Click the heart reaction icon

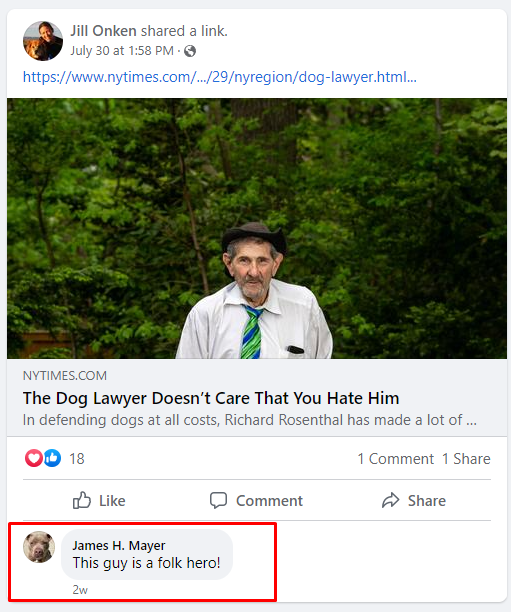click(34, 458)
